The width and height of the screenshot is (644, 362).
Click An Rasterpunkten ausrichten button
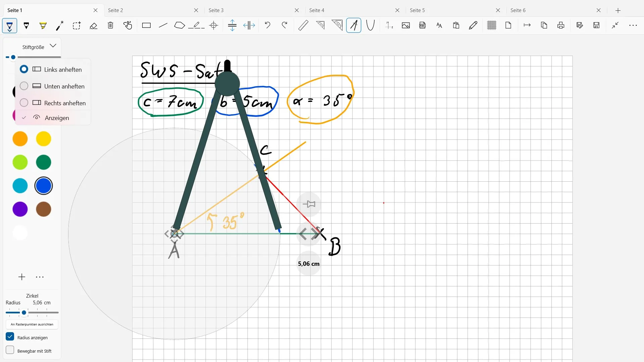point(32,324)
